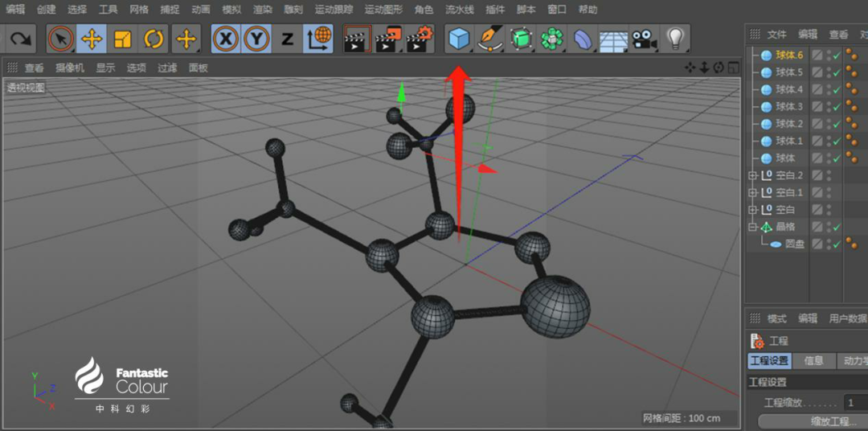This screenshot has width=868, height=431.
Task: Click the Camera object icon
Action: point(644,39)
